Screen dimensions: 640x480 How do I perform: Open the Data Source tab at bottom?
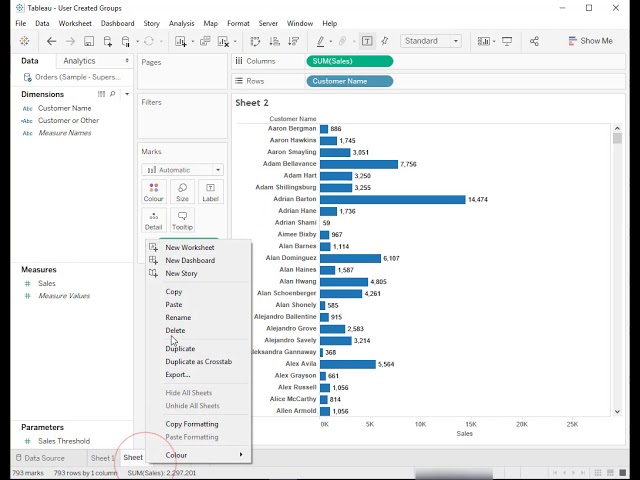pos(40,458)
